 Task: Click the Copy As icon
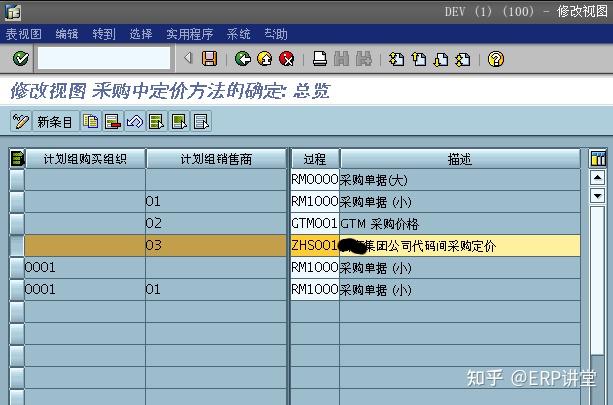[91, 122]
